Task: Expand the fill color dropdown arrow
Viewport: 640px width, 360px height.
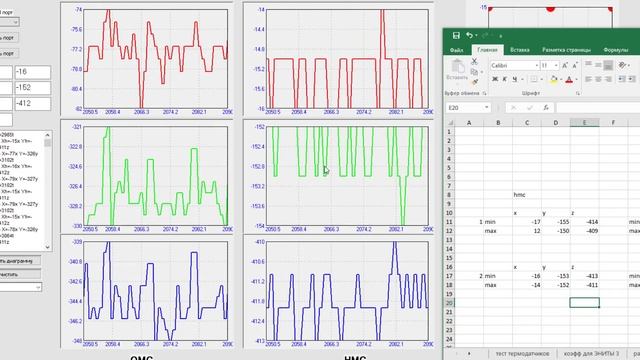Action: coord(561,79)
